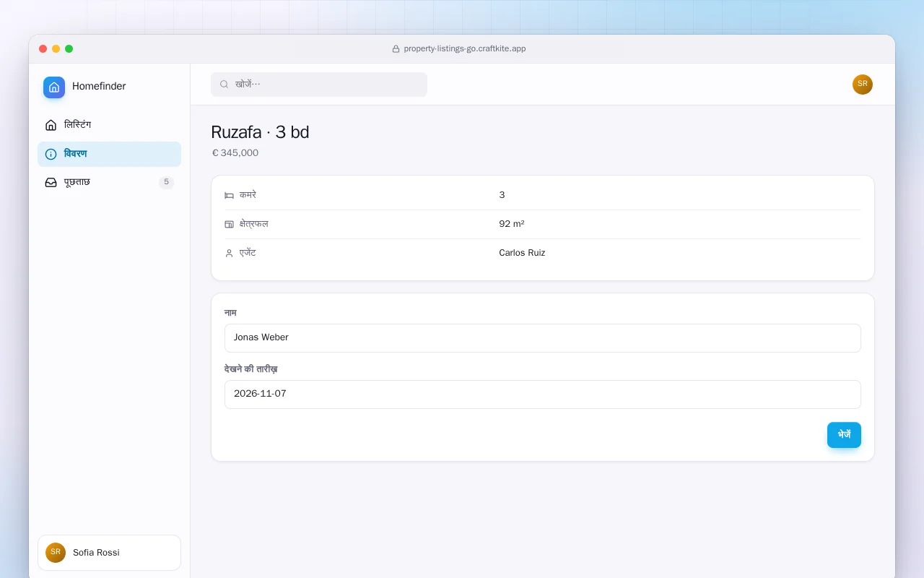This screenshot has height=578, width=924.
Task: Click the विवरण info circle icon
Action: click(x=51, y=154)
